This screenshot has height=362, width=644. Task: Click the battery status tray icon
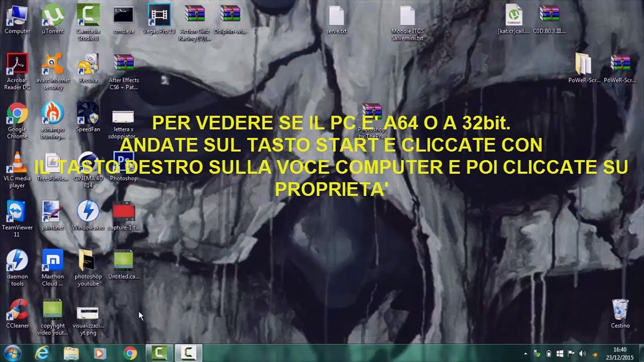[x=549, y=353]
